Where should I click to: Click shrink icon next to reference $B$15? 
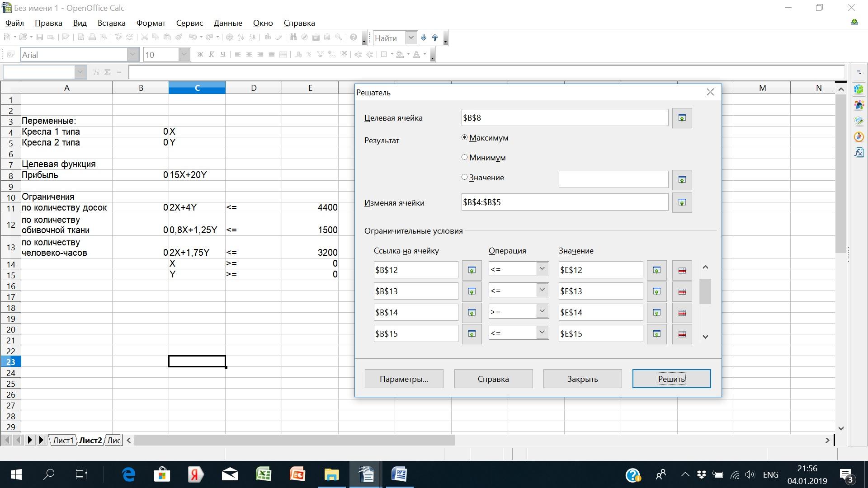472,334
